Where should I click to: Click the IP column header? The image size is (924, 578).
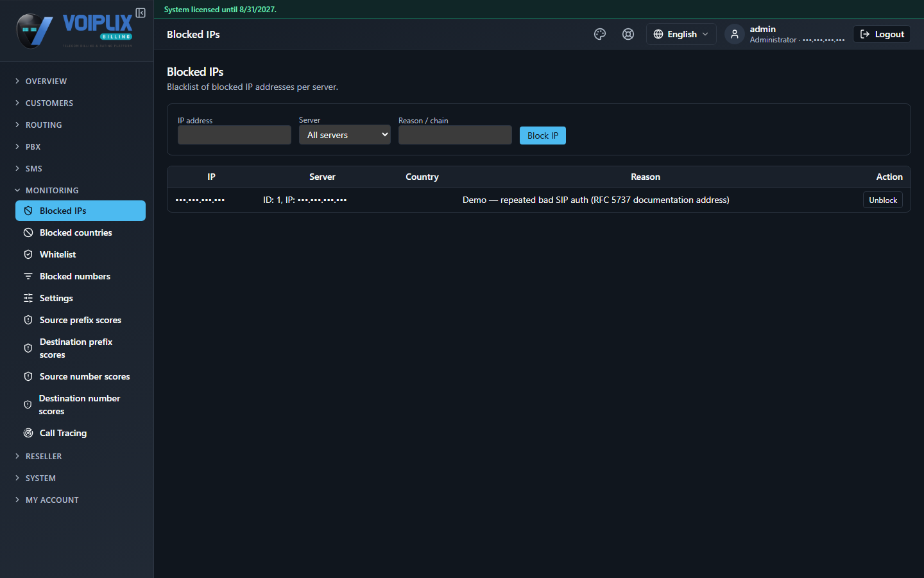tap(211, 177)
